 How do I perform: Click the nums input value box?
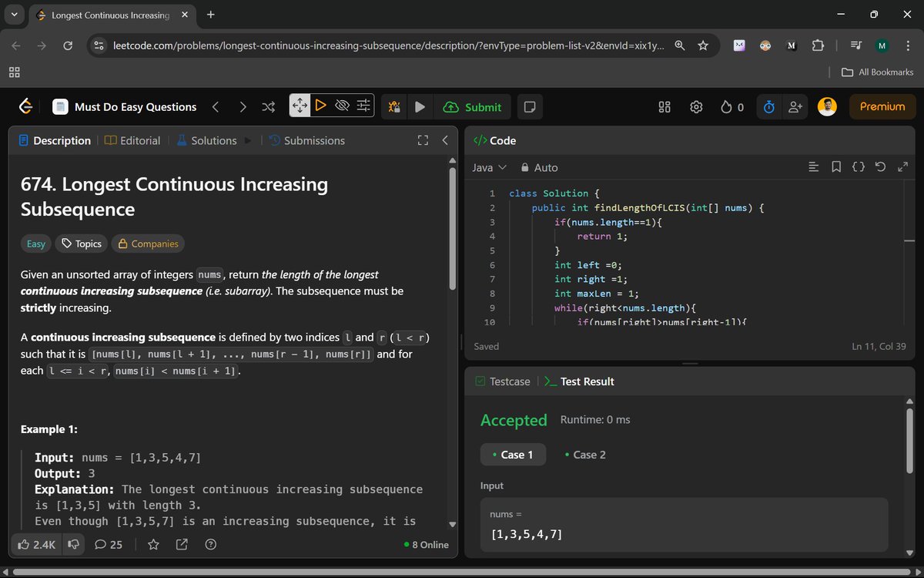(x=684, y=524)
